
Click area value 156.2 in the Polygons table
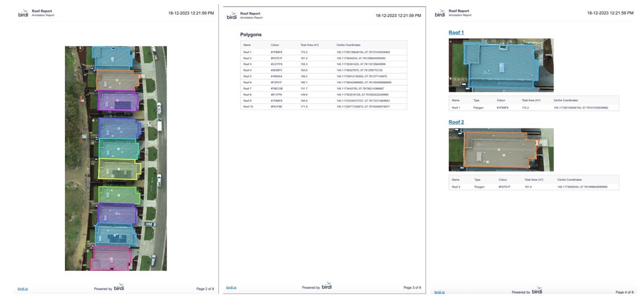point(304,76)
